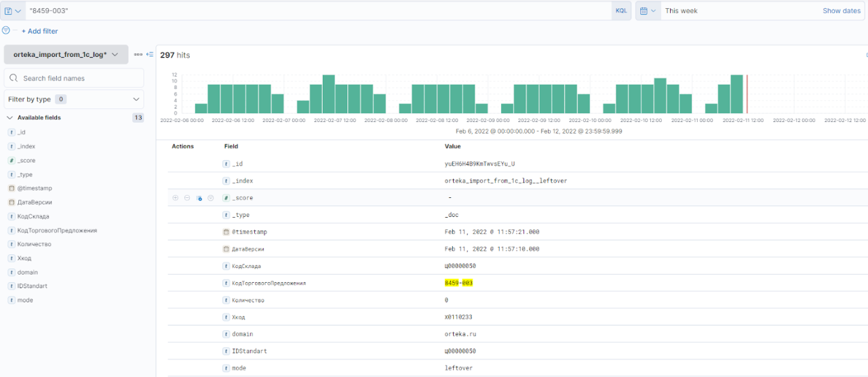Select the mode field in sidebar
The width and height of the screenshot is (868, 377).
pyautogui.click(x=25, y=300)
